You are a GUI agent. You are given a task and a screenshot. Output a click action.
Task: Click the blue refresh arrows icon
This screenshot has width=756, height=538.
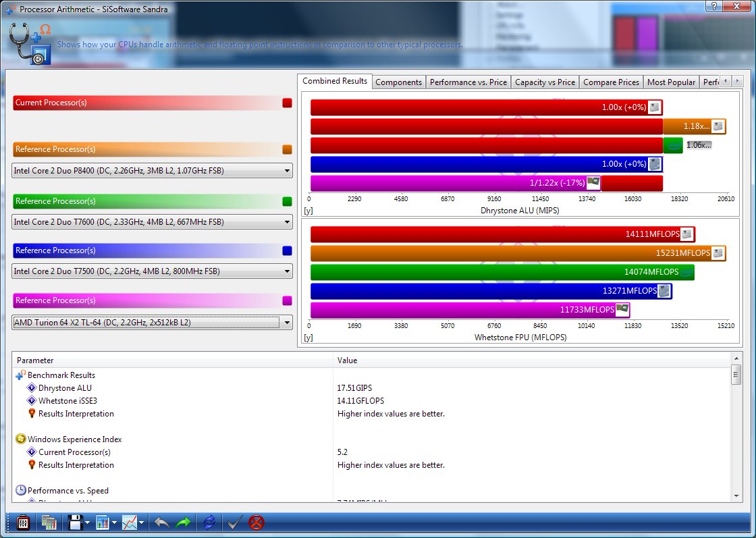point(209,522)
